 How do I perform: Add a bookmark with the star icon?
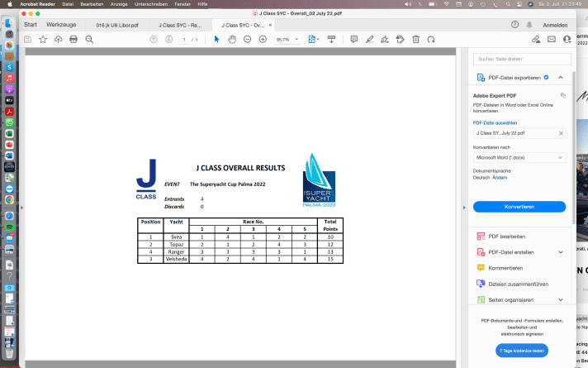(43, 39)
